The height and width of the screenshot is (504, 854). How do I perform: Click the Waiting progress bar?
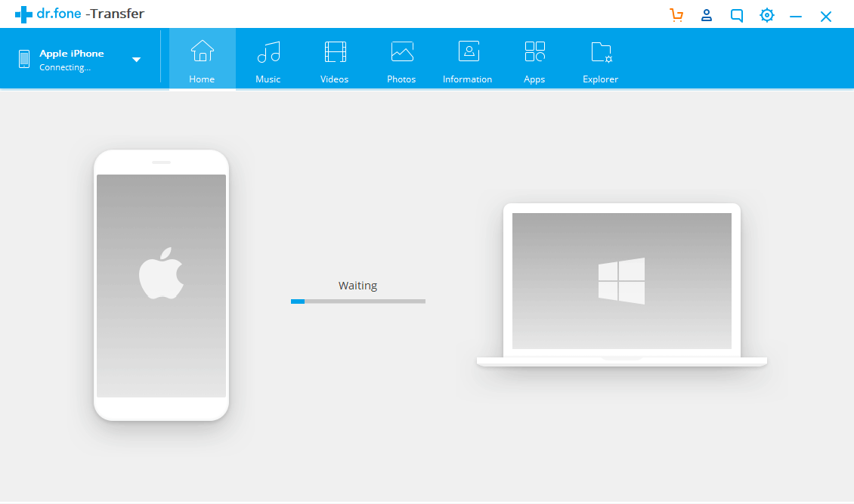pos(357,301)
